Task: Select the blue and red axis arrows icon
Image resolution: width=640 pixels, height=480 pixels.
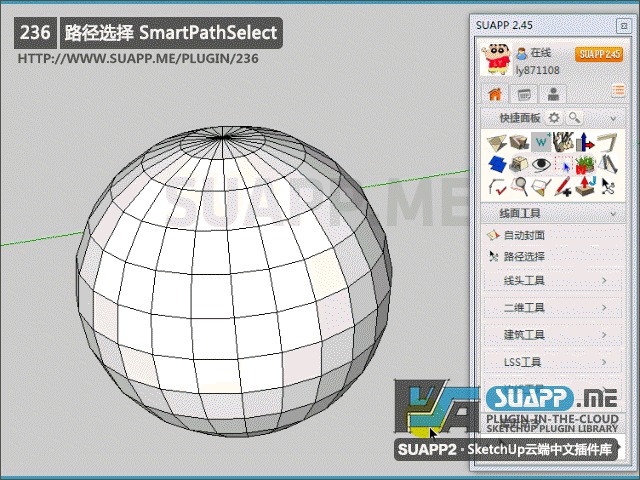Action: pos(584,142)
